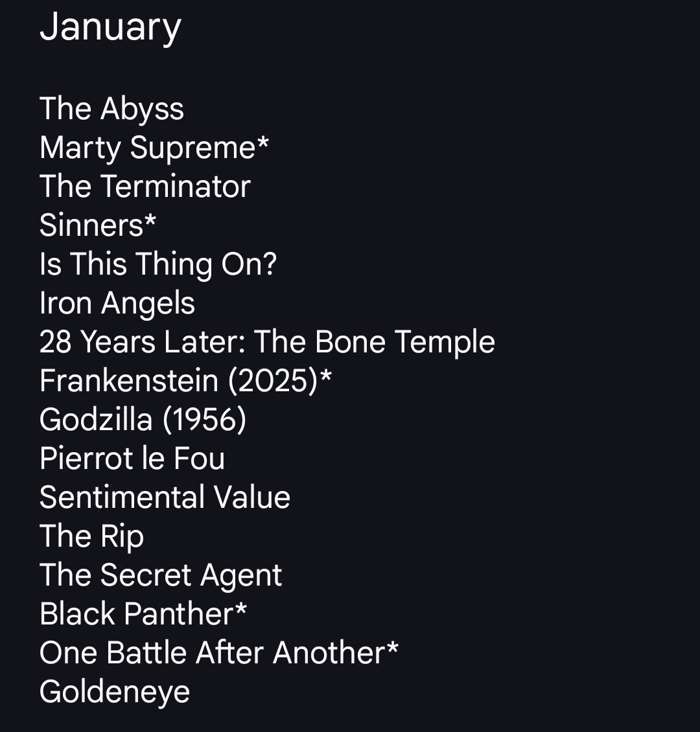Viewport: 700px width, 732px height.
Task: Place cursor on Marty Supreme entry
Action: coord(148,148)
